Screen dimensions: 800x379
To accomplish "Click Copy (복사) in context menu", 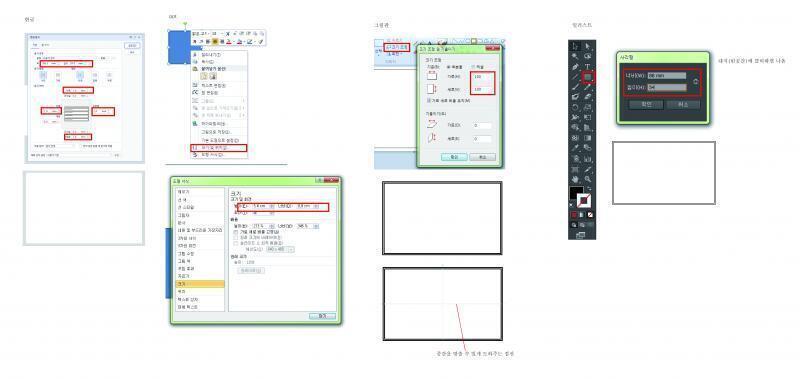I will click(x=211, y=62).
